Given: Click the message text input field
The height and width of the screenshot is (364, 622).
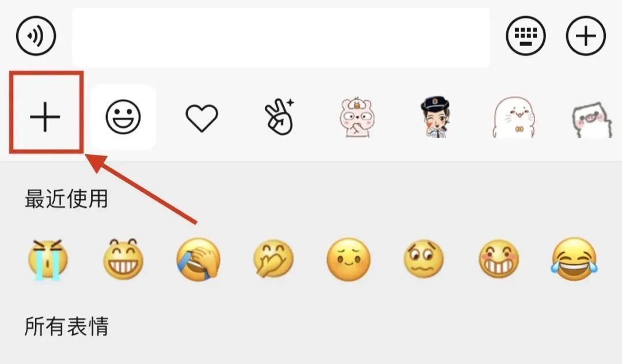Looking at the screenshot, I should [280, 37].
